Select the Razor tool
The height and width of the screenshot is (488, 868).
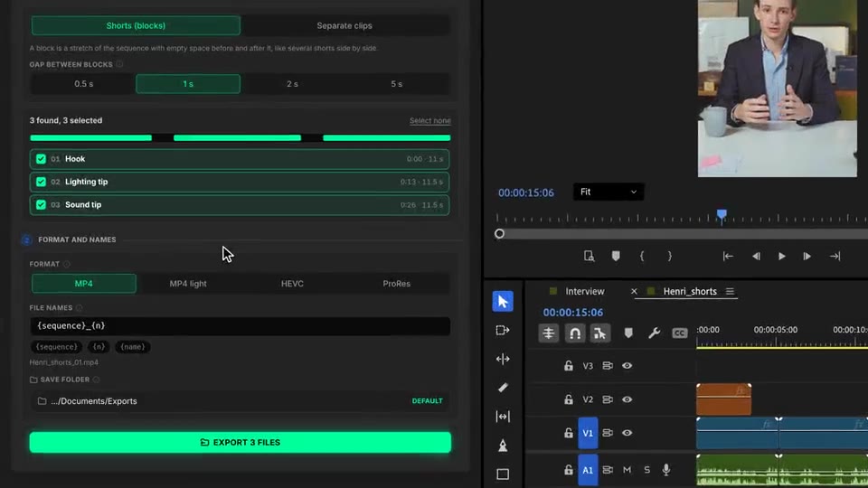pos(503,388)
